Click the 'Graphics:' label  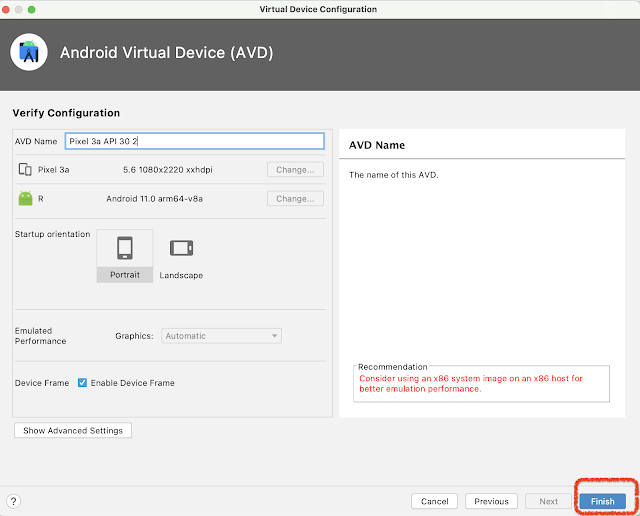pyautogui.click(x=134, y=336)
